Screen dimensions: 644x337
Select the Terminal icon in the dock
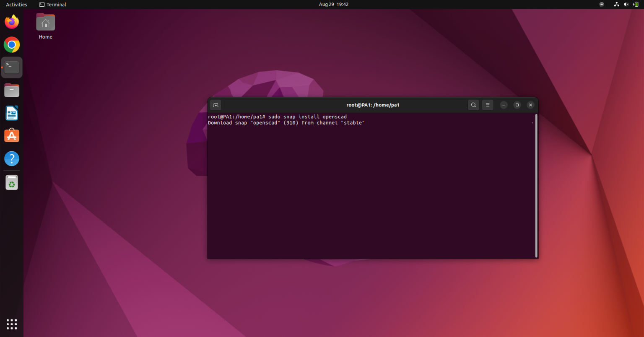11,67
